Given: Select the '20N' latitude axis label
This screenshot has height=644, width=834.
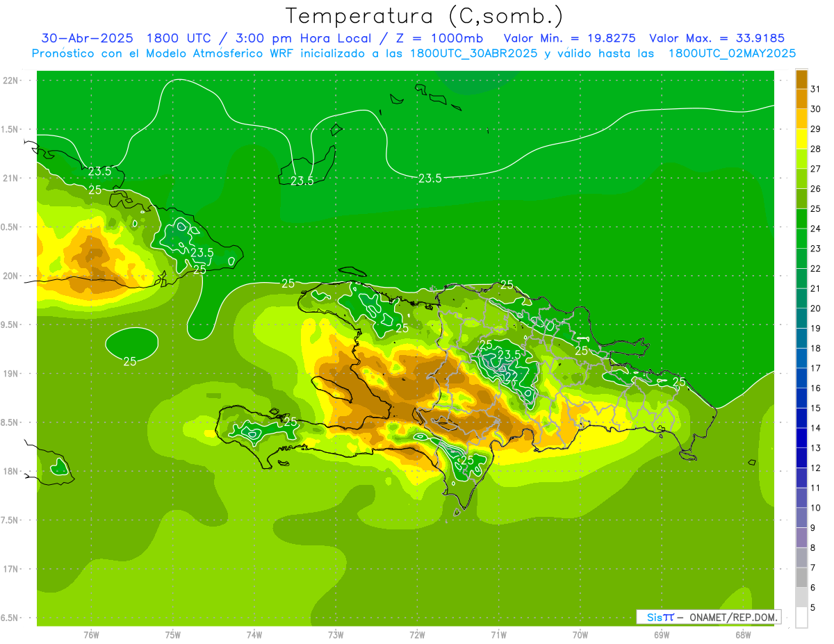Looking at the screenshot, I should pos(10,276).
